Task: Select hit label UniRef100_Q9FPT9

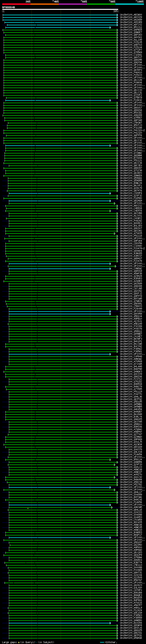Action: coord(131,296)
